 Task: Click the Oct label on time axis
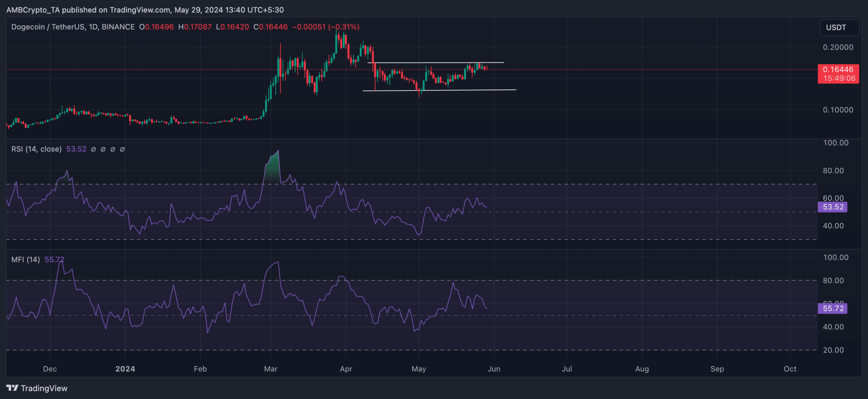(x=790, y=369)
